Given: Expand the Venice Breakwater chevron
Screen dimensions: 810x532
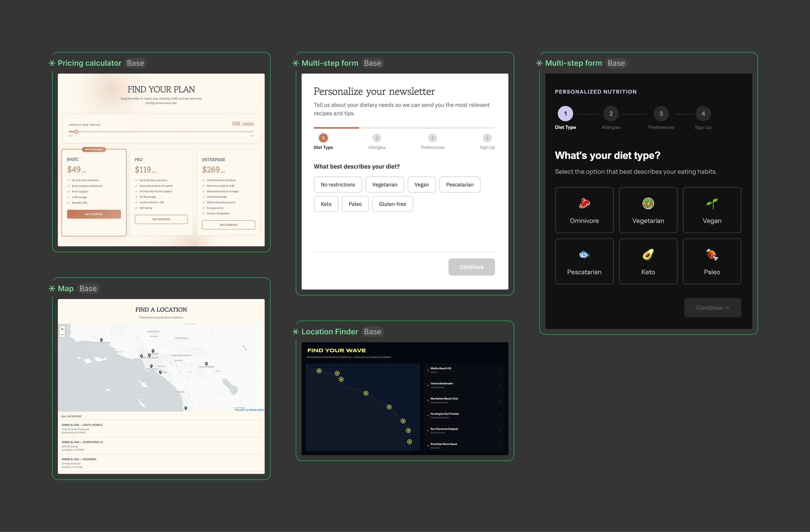Looking at the screenshot, I should [x=499, y=385].
